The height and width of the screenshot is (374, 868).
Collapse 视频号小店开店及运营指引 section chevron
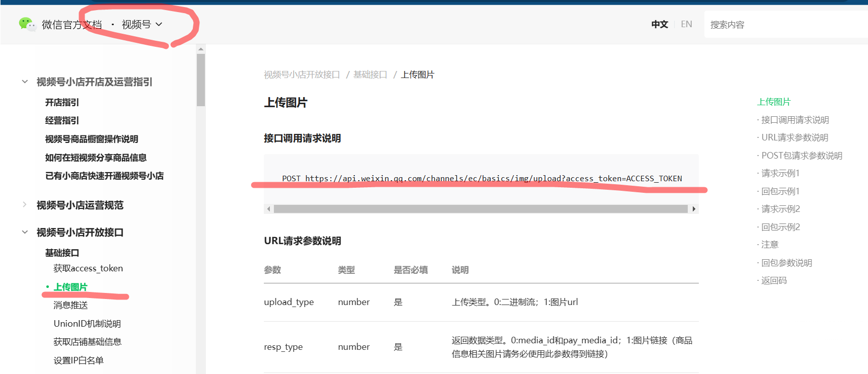click(25, 82)
